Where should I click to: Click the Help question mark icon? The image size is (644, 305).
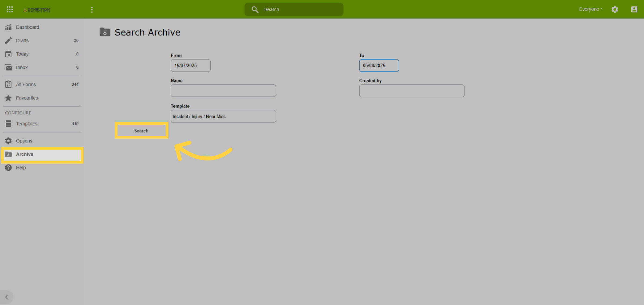coord(8,168)
